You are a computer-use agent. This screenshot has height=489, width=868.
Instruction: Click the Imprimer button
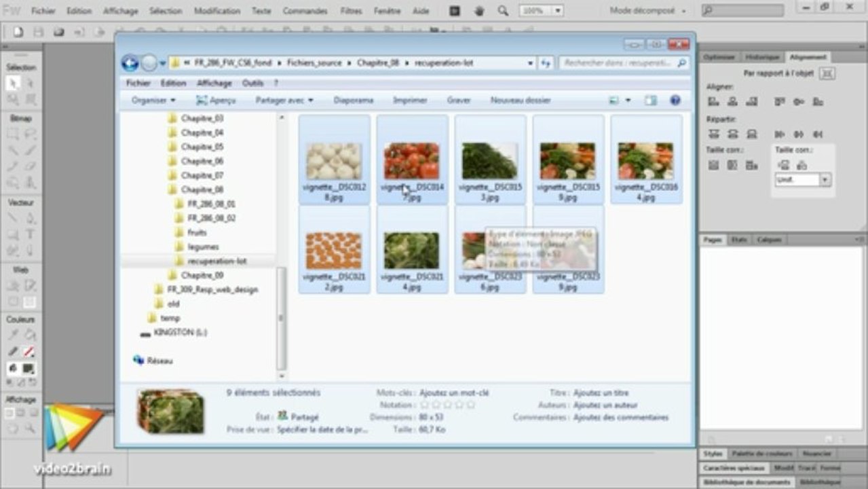pyautogui.click(x=411, y=100)
